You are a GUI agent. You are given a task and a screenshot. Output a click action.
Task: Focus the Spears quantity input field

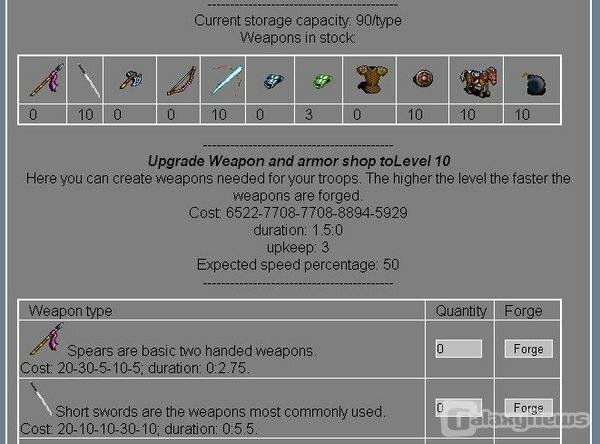(x=458, y=349)
